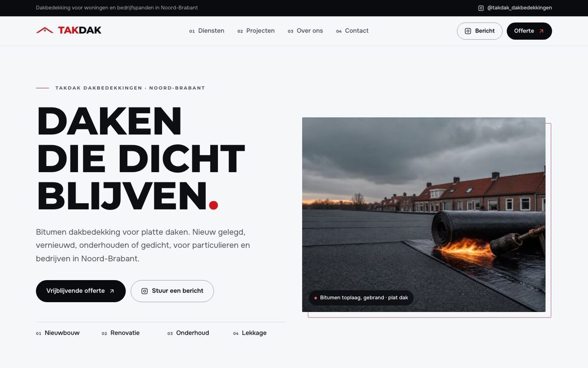Request a Vrijblijvende offerte
Screen dimensions: 588x368
point(81,291)
